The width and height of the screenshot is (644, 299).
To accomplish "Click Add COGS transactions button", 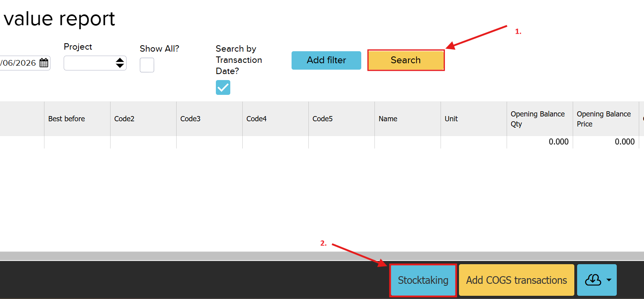I will coord(516,280).
